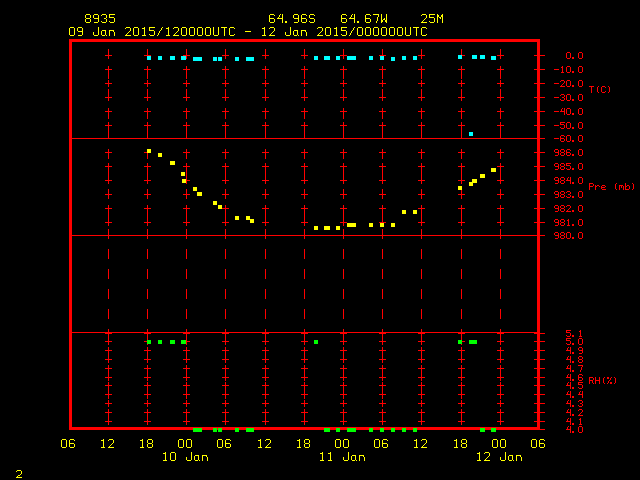Viewport: 640px width, 480px height.
Task: Click the -40.0 temperature tick label
Action: [569, 111]
